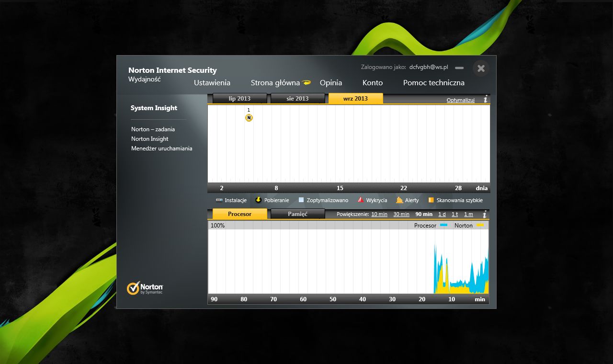This screenshot has width=613, height=364.
Task: Switch to the Pamięć tab
Action: pyautogui.click(x=297, y=214)
